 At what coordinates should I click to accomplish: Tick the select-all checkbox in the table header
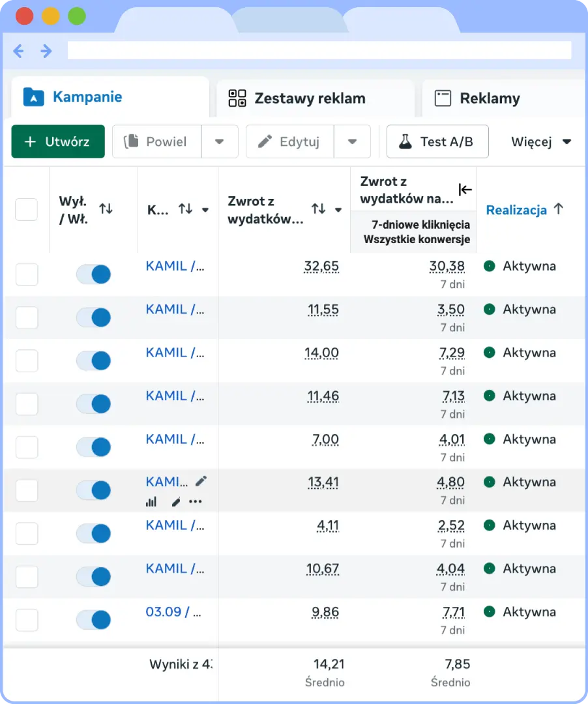tap(27, 209)
